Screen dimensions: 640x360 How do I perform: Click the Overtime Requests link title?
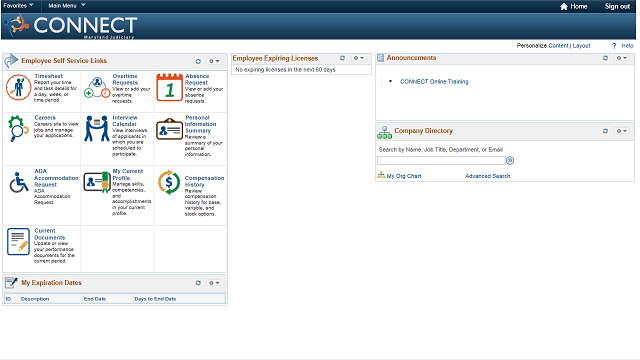[125, 80]
